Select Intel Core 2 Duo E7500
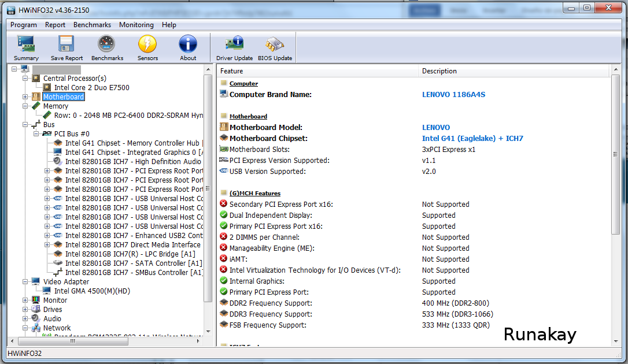The height and width of the screenshot is (364, 628). (x=92, y=88)
